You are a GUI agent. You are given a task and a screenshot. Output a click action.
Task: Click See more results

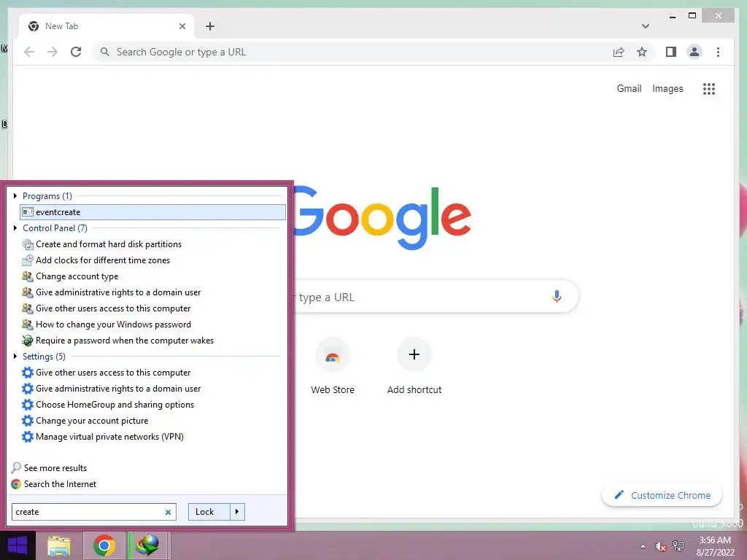pyautogui.click(x=49, y=467)
